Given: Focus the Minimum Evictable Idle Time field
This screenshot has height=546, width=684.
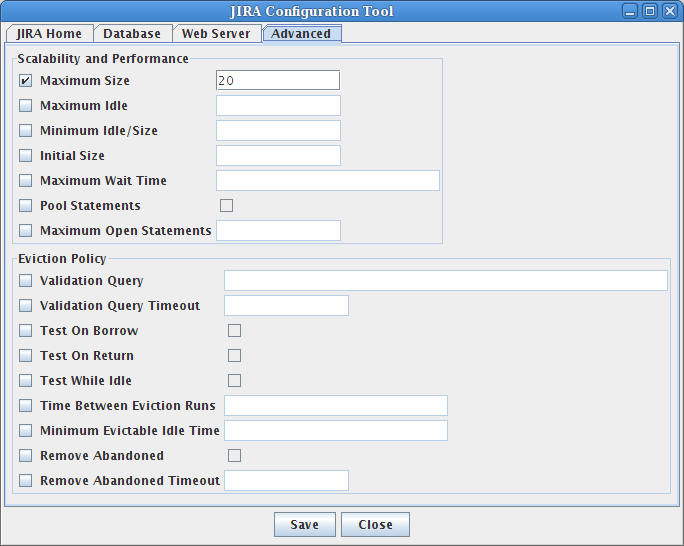Looking at the screenshot, I should [336, 430].
